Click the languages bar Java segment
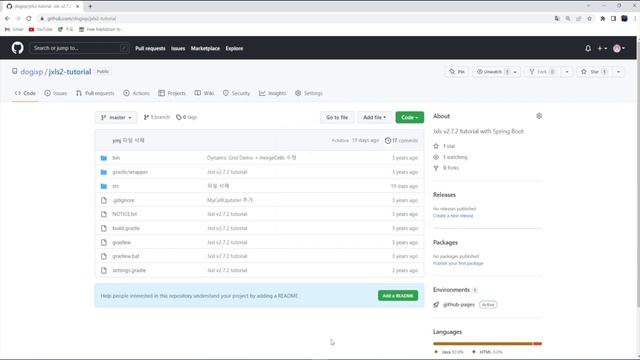Screen dimensions: 640x360 click(483, 344)
